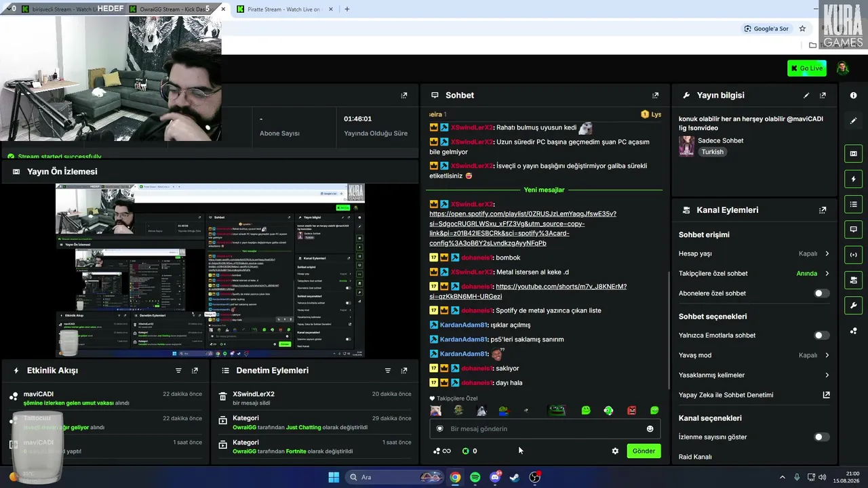Pop out the Sohbet chat panel
The width and height of the screenshot is (868, 488).
point(655,96)
